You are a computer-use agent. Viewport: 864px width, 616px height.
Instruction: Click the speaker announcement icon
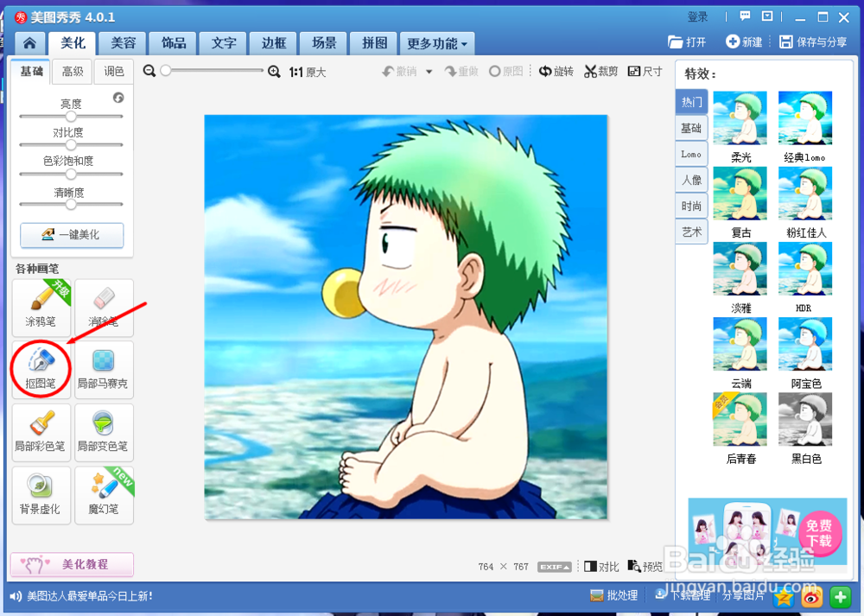tap(16, 596)
